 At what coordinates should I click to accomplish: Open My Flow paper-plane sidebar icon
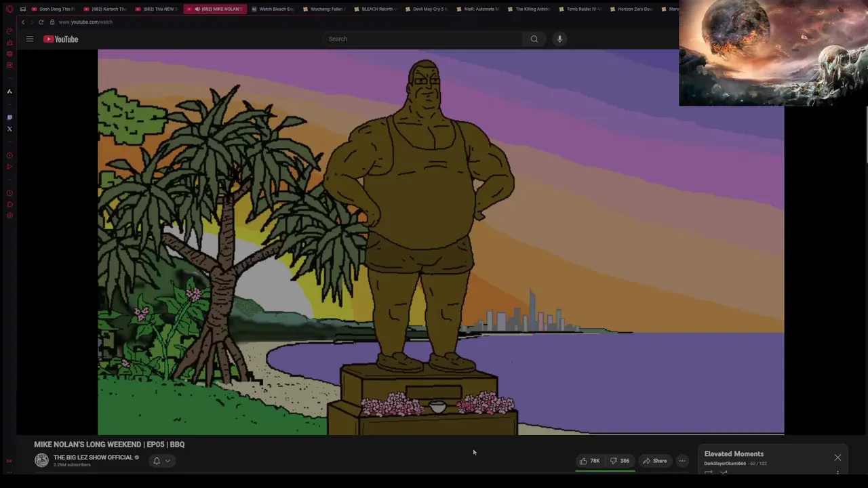tap(9, 167)
